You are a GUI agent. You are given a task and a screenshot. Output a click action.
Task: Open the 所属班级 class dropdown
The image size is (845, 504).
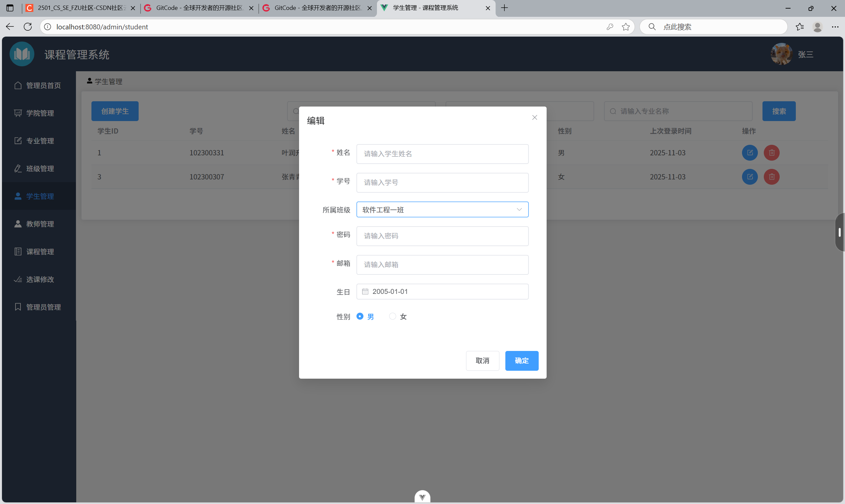coord(442,209)
